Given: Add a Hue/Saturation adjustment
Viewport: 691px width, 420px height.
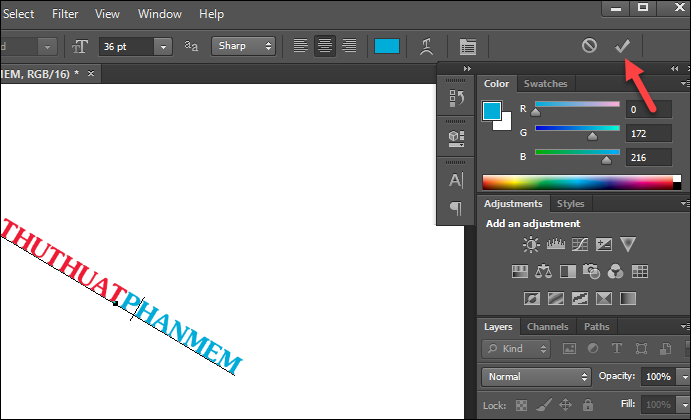Looking at the screenshot, I should pos(520,271).
